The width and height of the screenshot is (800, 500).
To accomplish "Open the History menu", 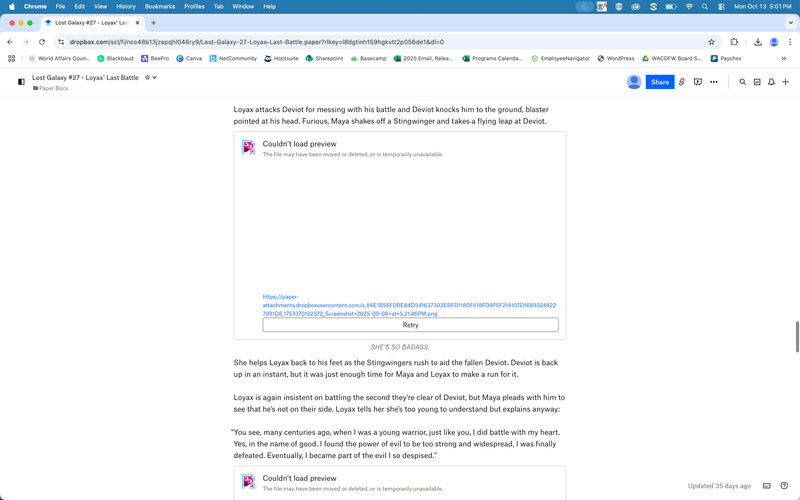I will tap(126, 7).
